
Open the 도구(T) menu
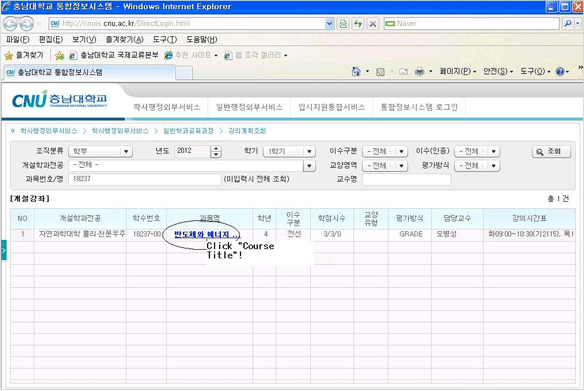[165, 39]
